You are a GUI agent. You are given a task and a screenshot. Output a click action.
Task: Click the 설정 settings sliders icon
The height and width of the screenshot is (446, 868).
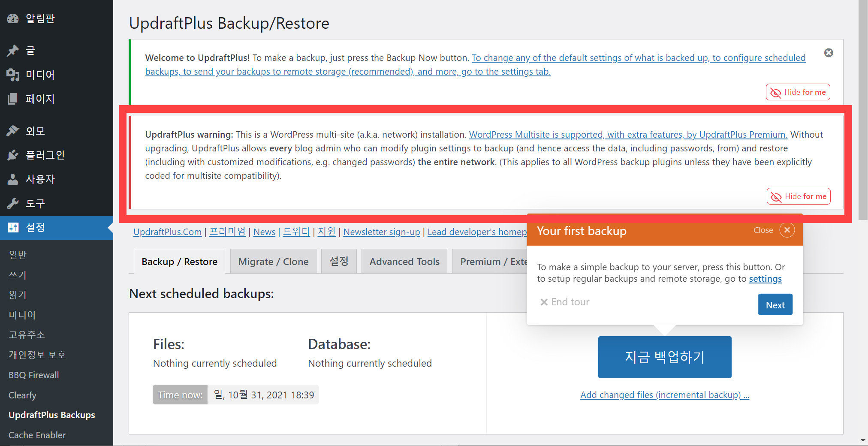[13, 227]
